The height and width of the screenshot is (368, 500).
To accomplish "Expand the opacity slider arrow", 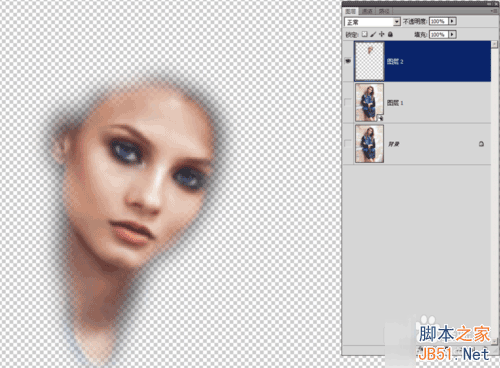I will (x=452, y=21).
